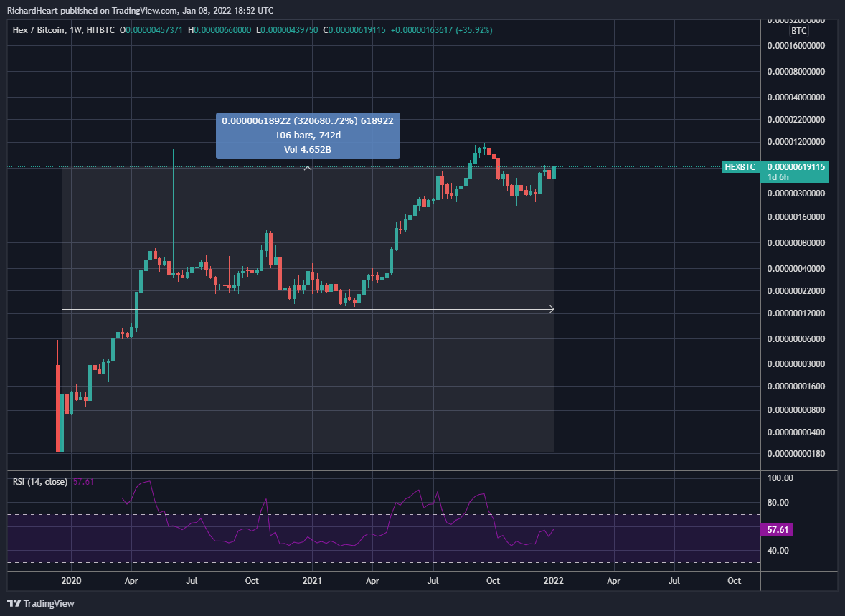Click the 2021 label on time axis
This screenshot has height=616, width=845.
312,581
